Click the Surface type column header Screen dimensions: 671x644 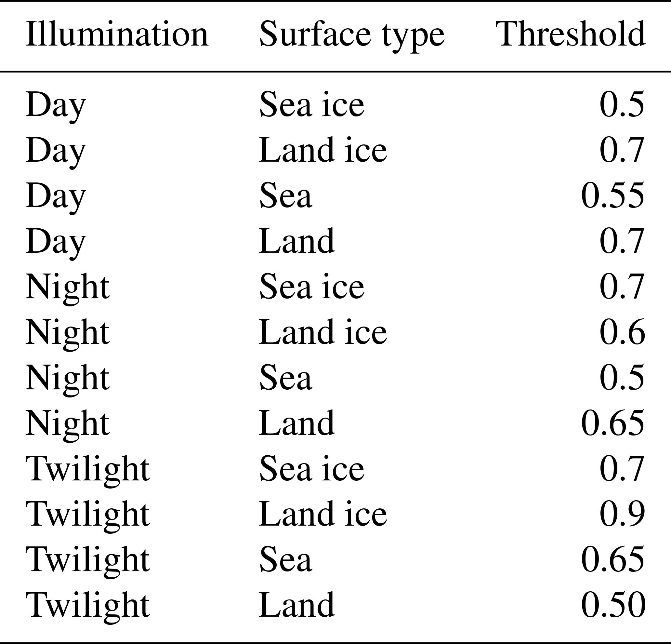click(x=351, y=34)
